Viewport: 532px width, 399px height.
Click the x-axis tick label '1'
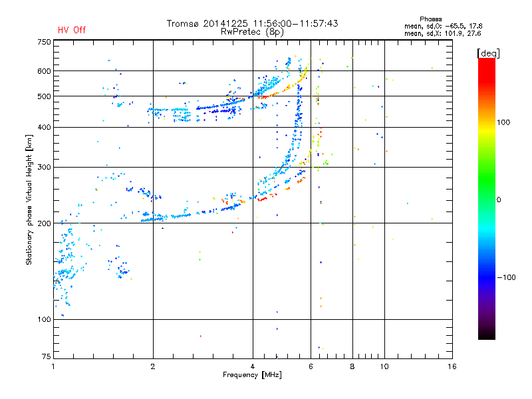point(53,366)
